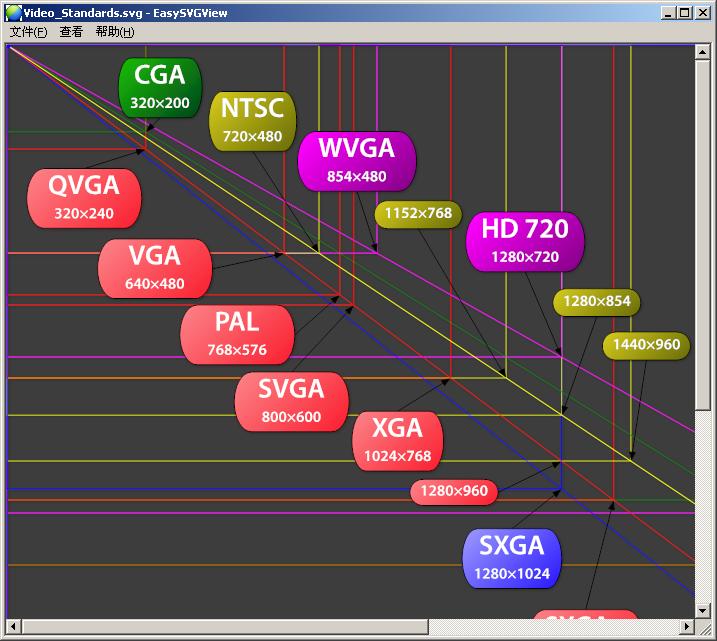The image size is (717, 641).
Task: Click the magenta WVGA 854×480 badge
Action: click(x=356, y=160)
